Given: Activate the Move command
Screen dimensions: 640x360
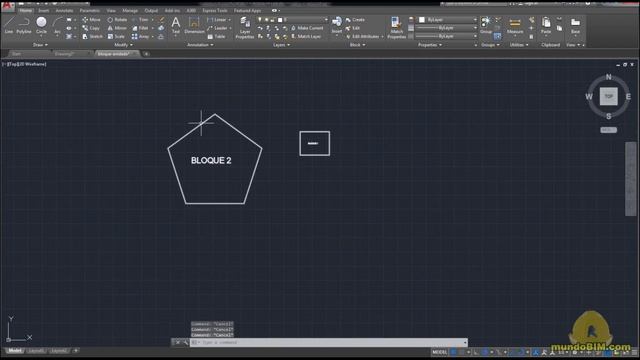Looking at the screenshot, I should click(91, 20).
